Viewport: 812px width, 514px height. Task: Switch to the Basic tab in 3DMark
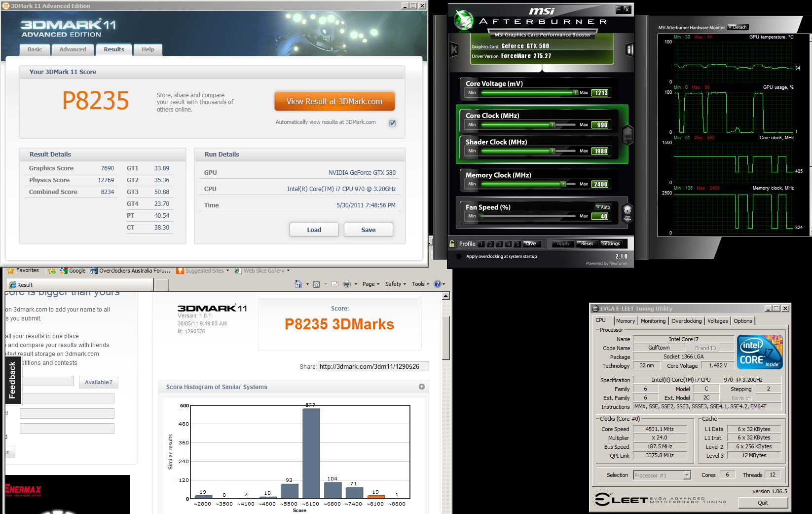(35, 49)
